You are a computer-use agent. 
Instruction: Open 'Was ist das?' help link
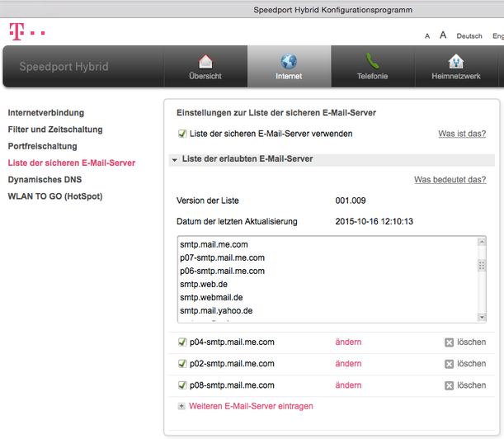[x=462, y=134]
